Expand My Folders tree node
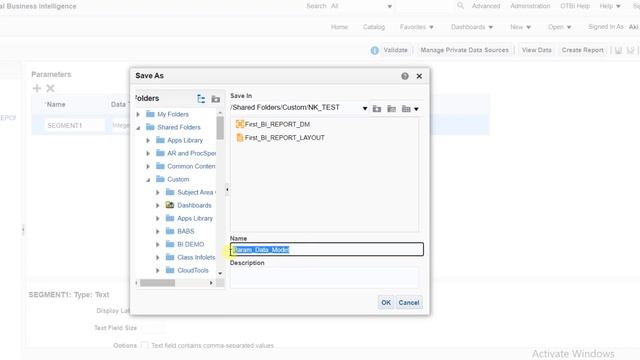Viewport: 640px width, 360px height. coord(138,114)
